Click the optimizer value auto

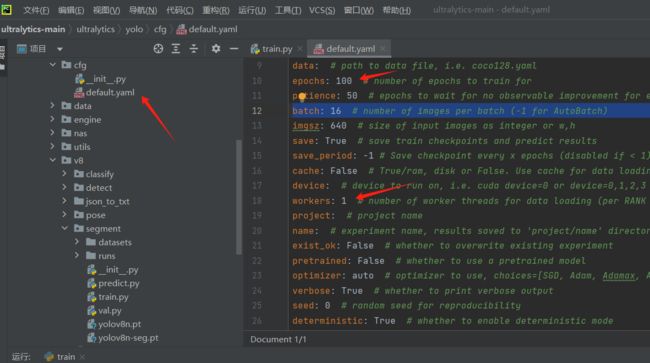363,276
